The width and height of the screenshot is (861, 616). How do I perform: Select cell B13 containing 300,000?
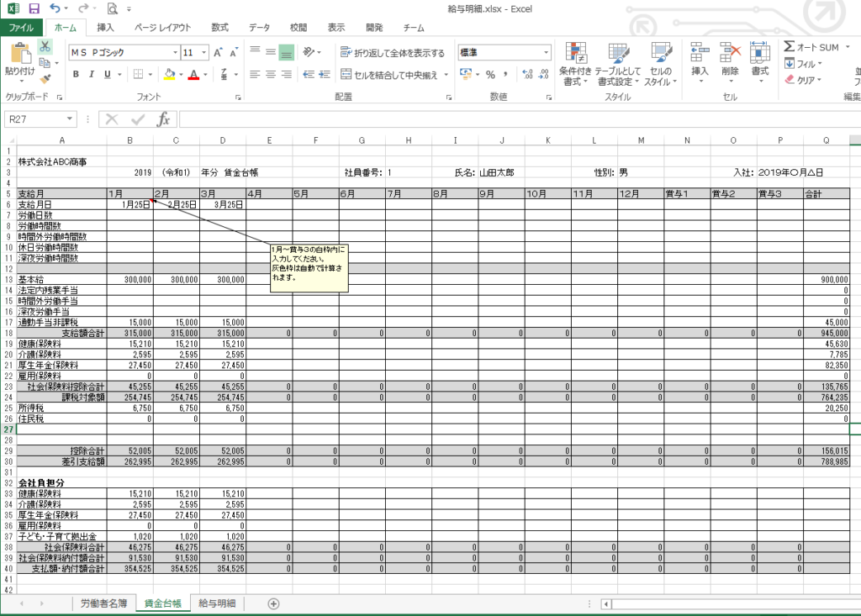130,279
